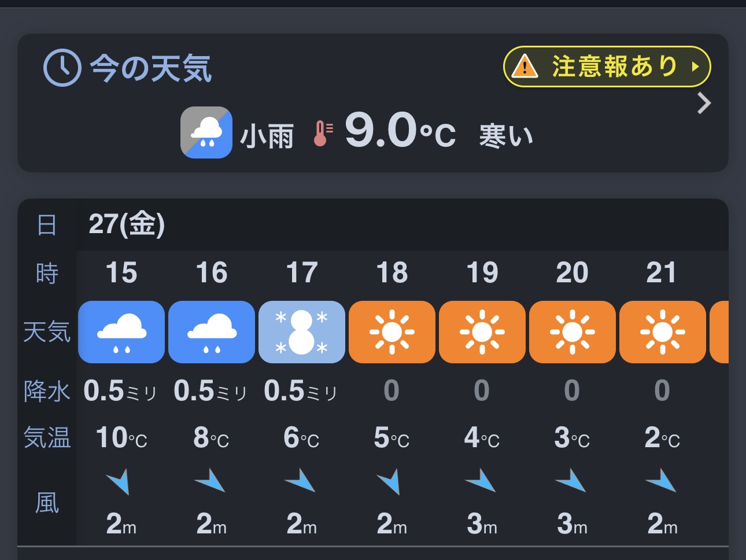
Task: Select the 19時 sunny weather icon
Action: [482, 332]
